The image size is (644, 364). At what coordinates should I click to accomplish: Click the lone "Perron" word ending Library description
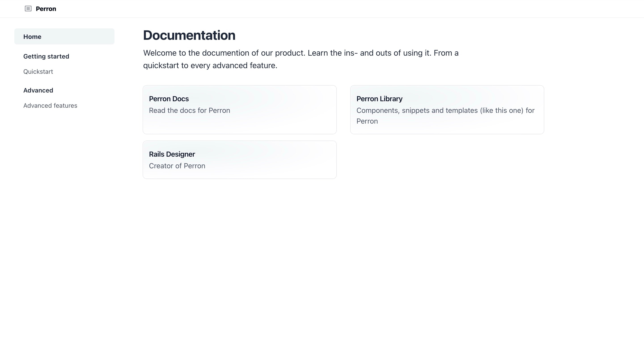[x=367, y=121]
